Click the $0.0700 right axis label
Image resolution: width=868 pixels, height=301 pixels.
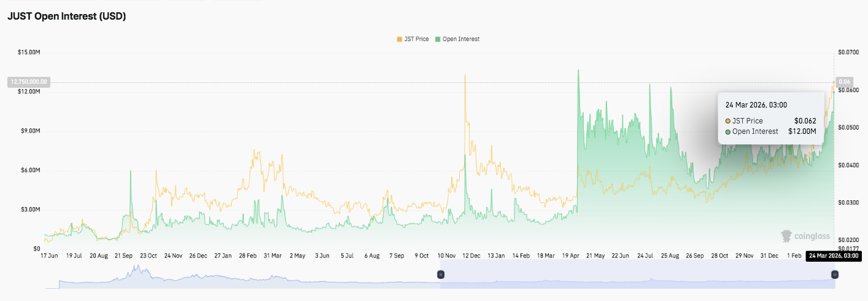848,53
